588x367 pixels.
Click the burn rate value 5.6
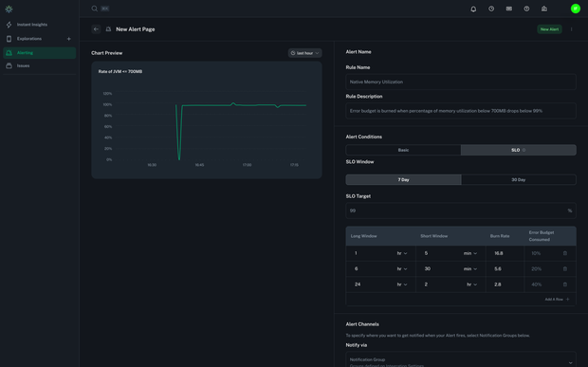[x=498, y=268]
